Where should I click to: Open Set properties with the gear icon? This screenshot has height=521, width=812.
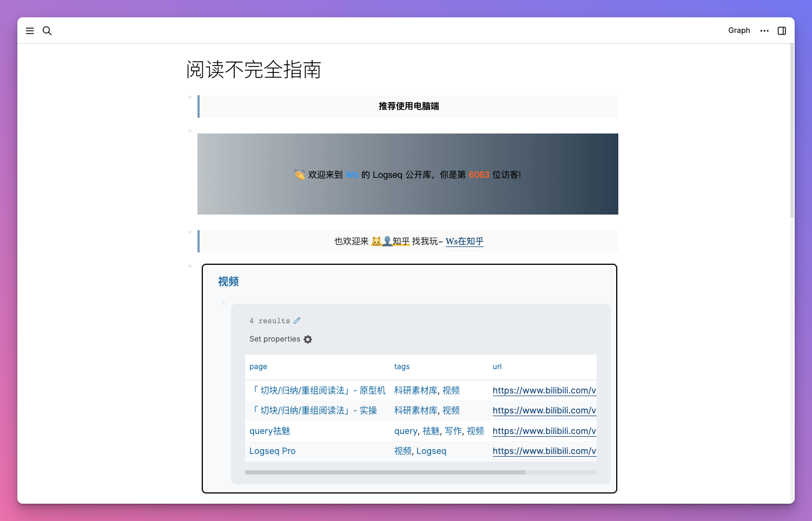click(x=308, y=339)
